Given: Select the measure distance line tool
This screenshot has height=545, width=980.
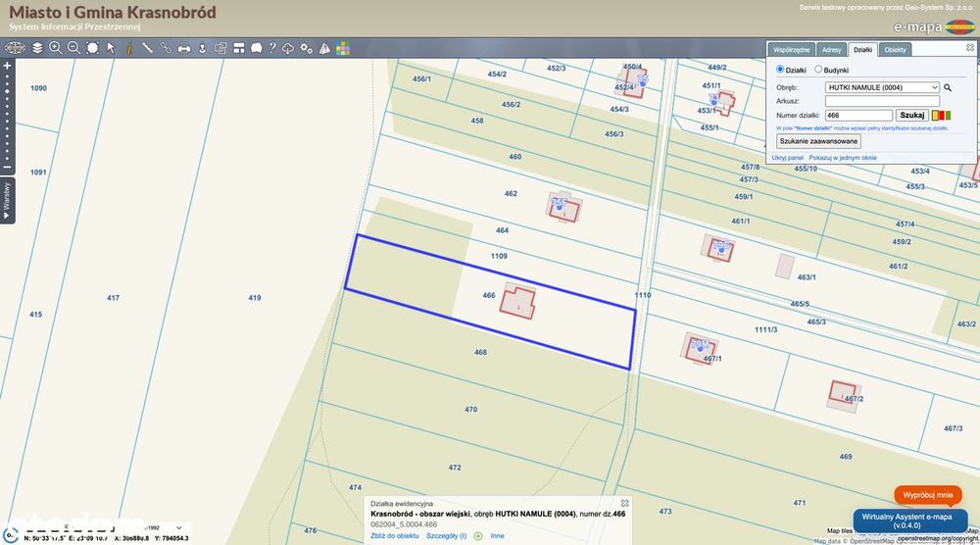Looking at the screenshot, I should tap(148, 48).
